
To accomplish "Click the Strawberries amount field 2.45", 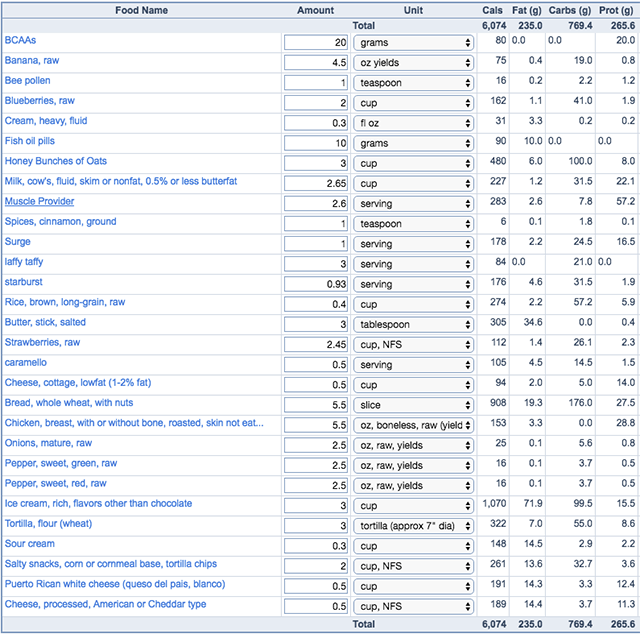I will pyautogui.click(x=316, y=345).
